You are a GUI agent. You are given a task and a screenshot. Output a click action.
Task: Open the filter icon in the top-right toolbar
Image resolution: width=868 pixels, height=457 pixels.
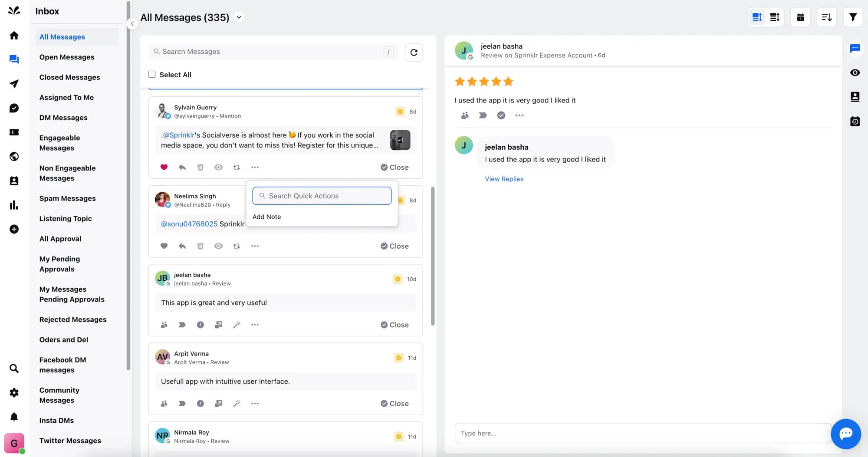click(852, 17)
